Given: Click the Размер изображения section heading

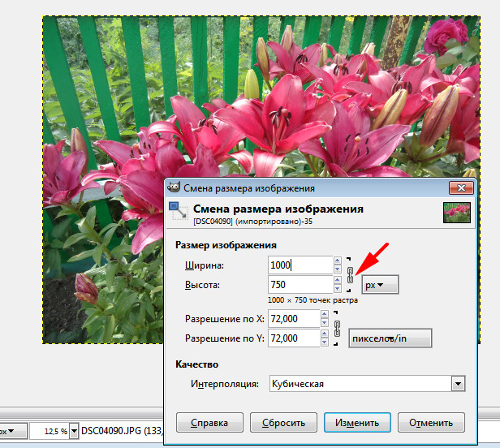Looking at the screenshot, I should (226, 245).
